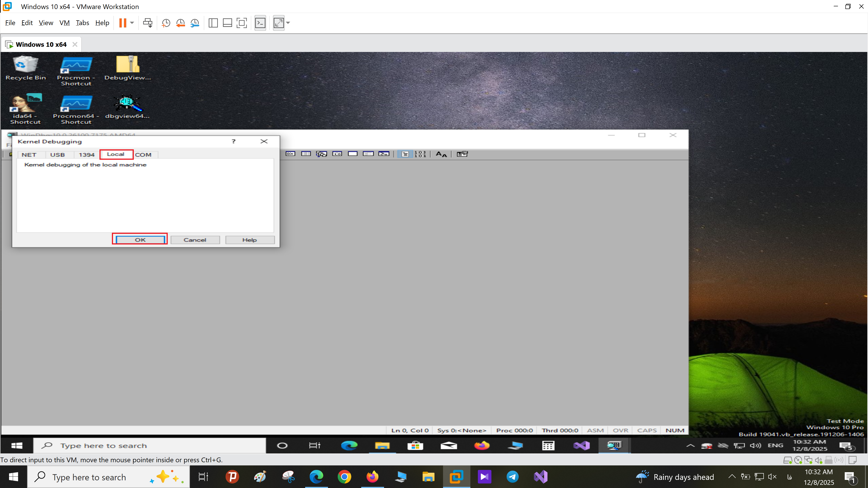Open WinDbg Options toolbar icon
This screenshot has height=488, width=868.
tap(462, 154)
